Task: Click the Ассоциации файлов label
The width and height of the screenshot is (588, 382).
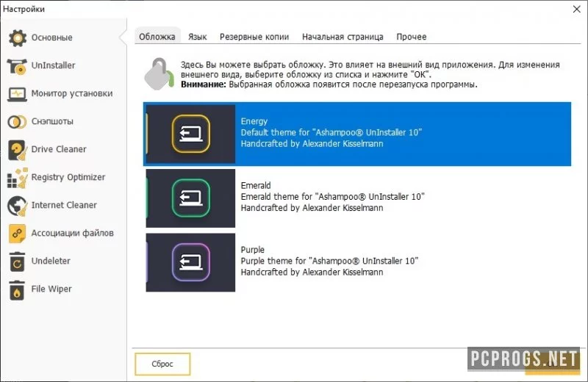Action: (x=72, y=233)
